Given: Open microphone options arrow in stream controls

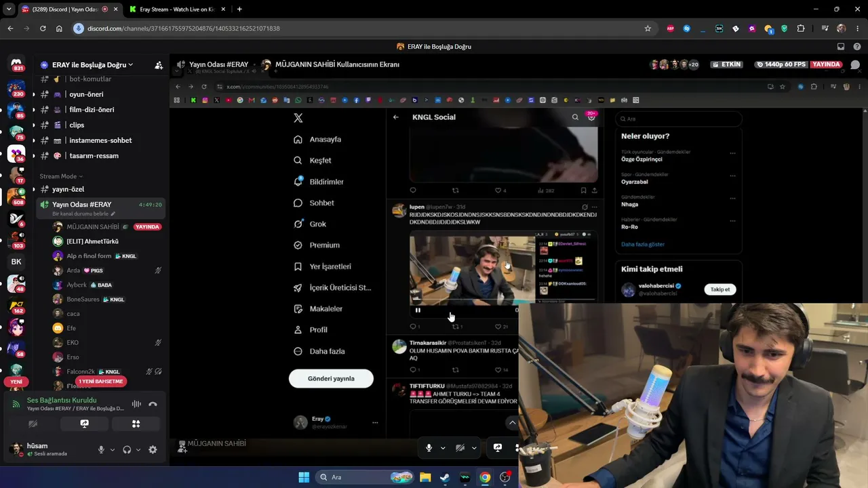Looking at the screenshot, I should [x=443, y=448].
